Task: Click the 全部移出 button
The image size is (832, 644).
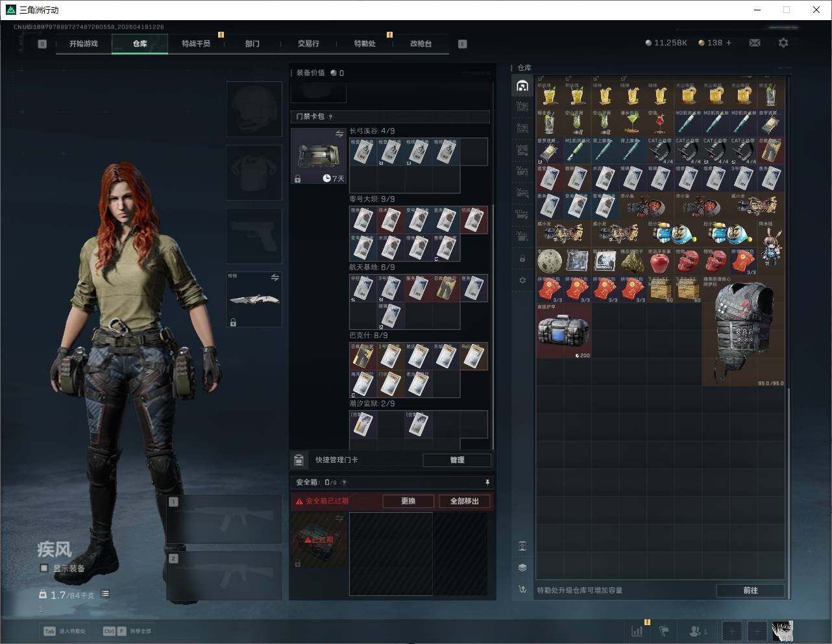Action: pos(465,501)
